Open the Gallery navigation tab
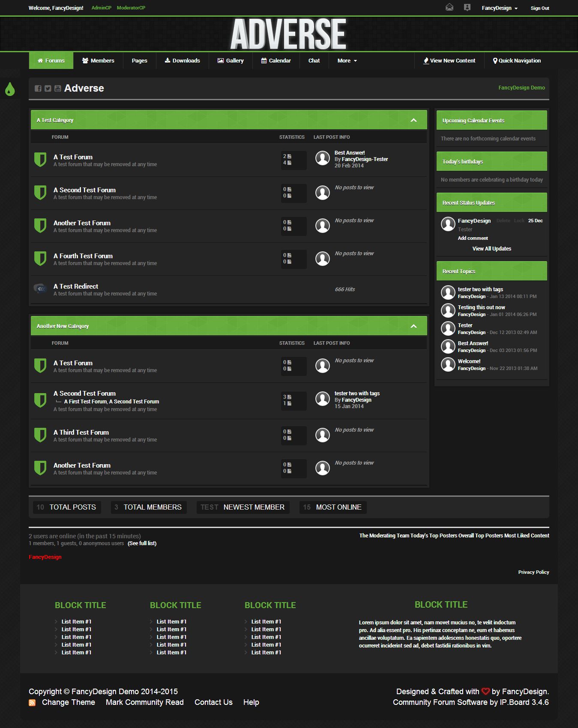 [x=231, y=61]
